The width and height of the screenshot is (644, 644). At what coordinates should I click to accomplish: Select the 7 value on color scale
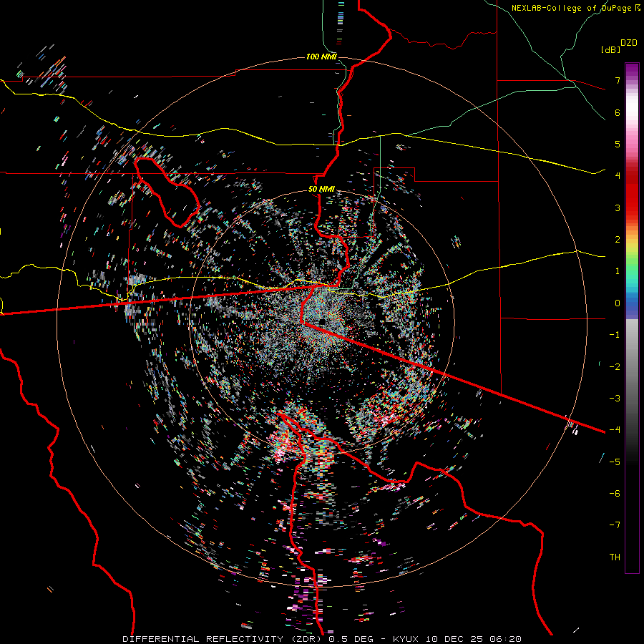[618, 80]
